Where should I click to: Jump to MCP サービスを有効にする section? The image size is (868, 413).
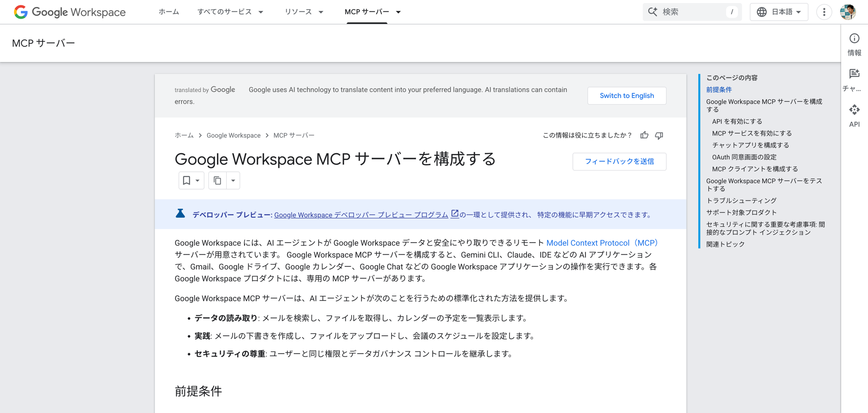point(752,133)
